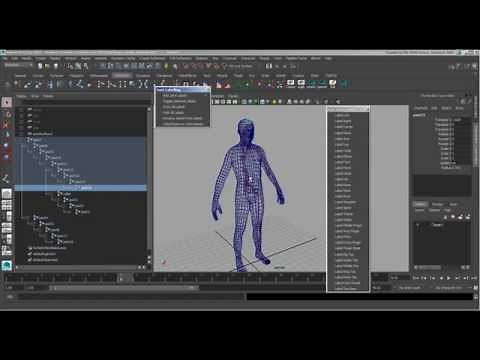
Task: Go to start of playback range
Action: [416, 278]
